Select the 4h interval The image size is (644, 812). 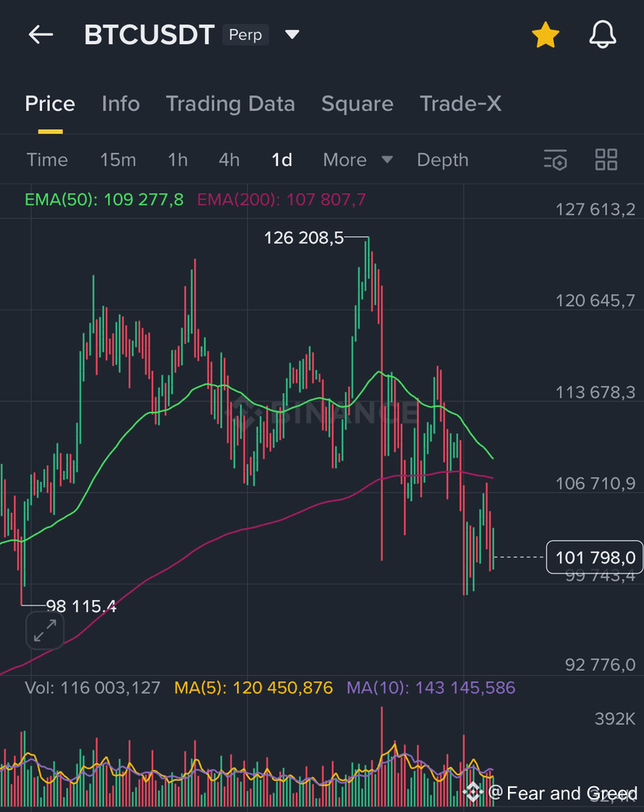coord(229,160)
